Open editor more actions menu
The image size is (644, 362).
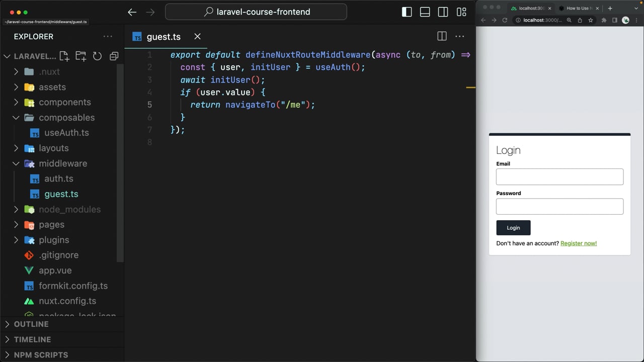(460, 36)
